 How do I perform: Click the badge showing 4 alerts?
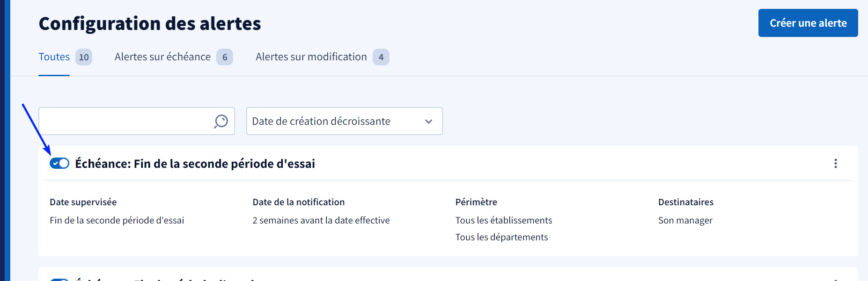coord(381,57)
